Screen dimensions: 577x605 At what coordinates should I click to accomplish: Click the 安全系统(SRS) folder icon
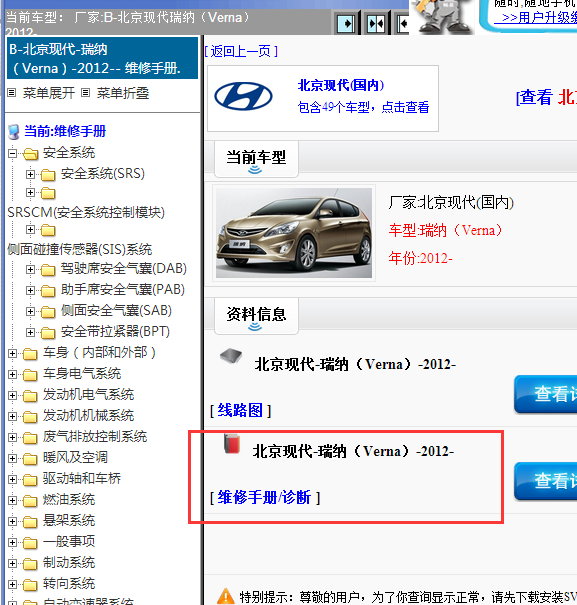click(x=48, y=175)
